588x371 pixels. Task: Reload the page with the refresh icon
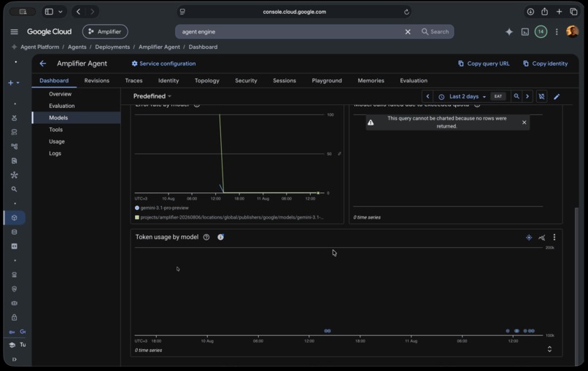pos(406,12)
